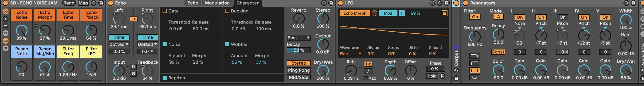
Task: Select the note-synced rate icon in LFO
Action: click(x=368, y=71)
